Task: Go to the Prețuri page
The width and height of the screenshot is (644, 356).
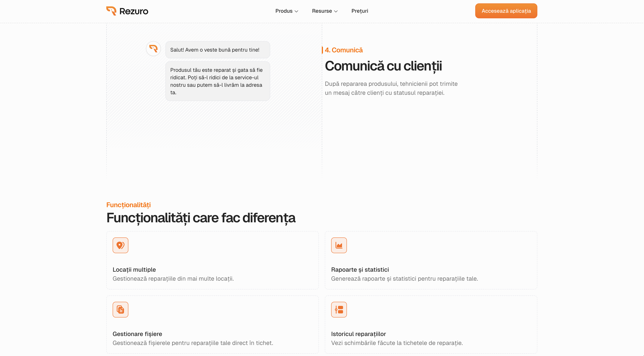Action: [x=359, y=11]
